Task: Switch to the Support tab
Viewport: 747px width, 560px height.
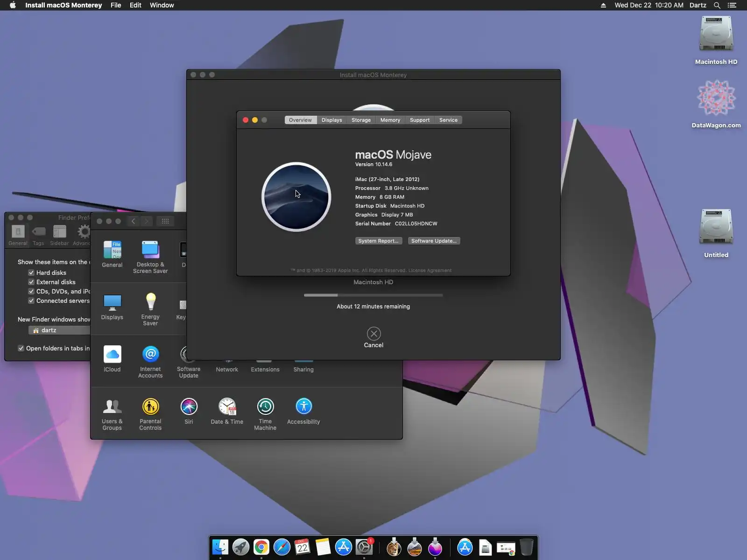Action: click(x=420, y=120)
